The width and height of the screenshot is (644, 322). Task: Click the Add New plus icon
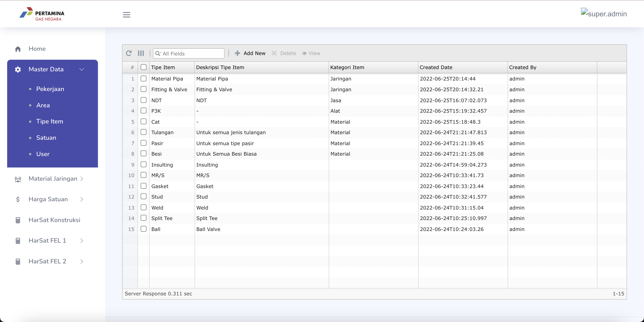coord(237,53)
